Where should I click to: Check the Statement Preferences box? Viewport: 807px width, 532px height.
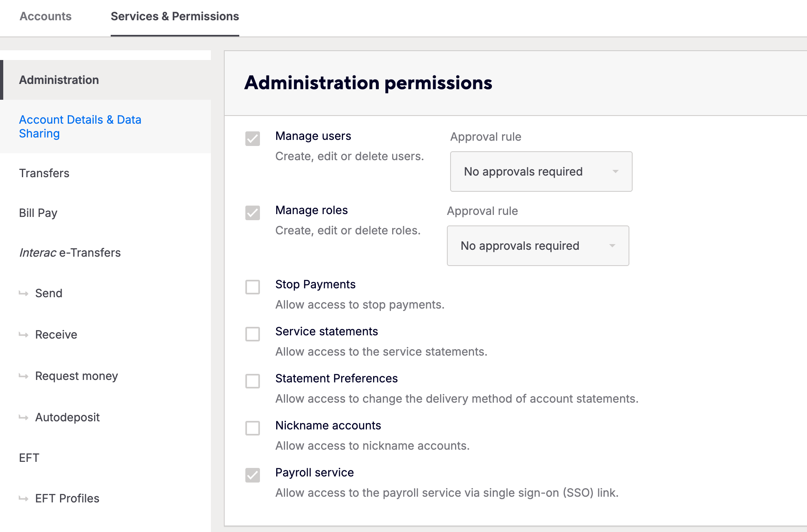point(253,381)
